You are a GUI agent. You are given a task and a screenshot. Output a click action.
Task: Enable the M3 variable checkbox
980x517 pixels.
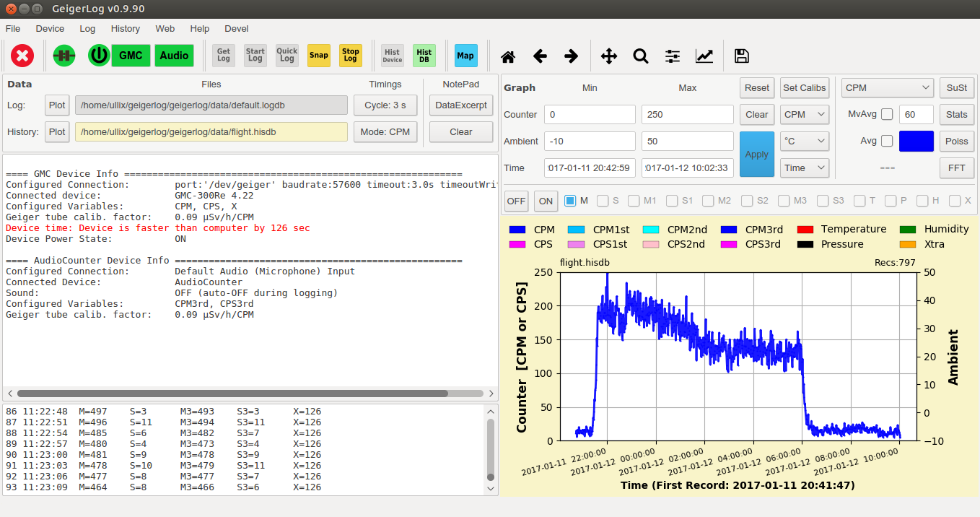click(x=783, y=201)
